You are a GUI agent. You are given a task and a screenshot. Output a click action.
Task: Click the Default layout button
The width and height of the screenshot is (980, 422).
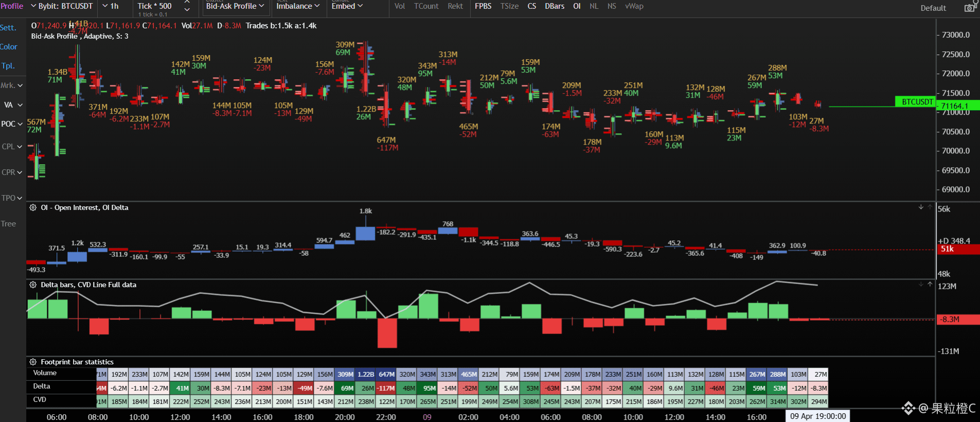click(933, 8)
